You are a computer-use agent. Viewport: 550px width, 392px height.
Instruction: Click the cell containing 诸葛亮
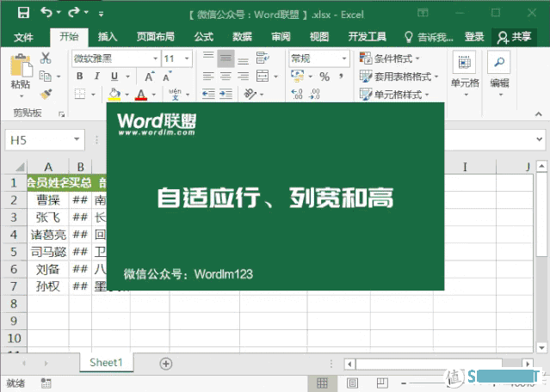coord(48,235)
